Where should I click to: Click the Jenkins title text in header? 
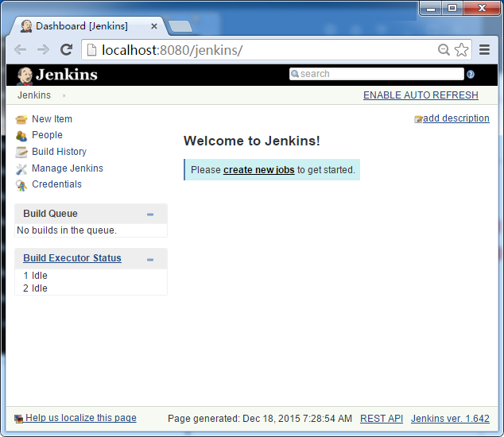(x=67, y=75)
